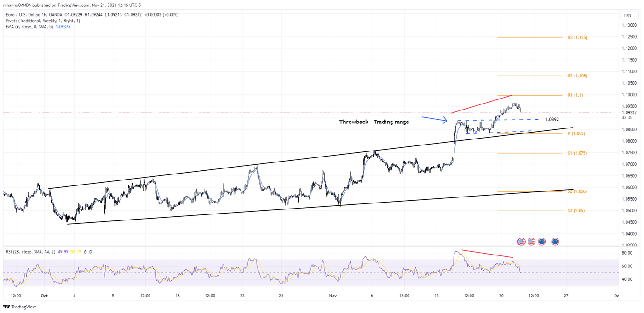Screen dimensions: 644x313
Task: Select the blue throwback arrow drawing
Action: point(434,119)
